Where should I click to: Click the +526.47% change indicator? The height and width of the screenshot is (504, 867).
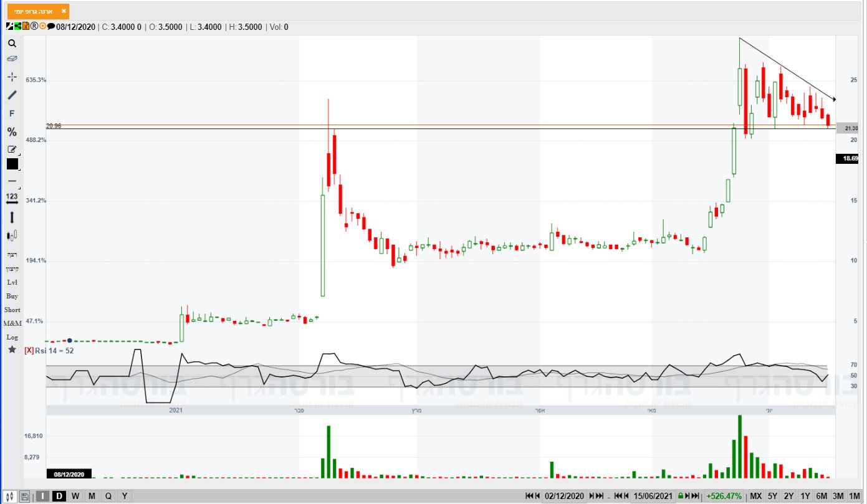(x=724, y=496)
